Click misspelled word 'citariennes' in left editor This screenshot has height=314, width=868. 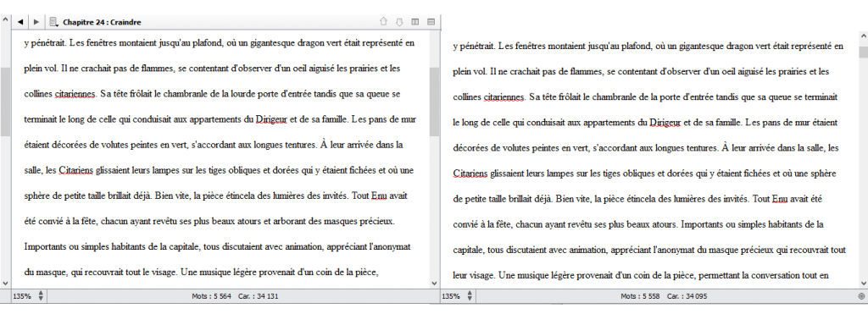75,94
